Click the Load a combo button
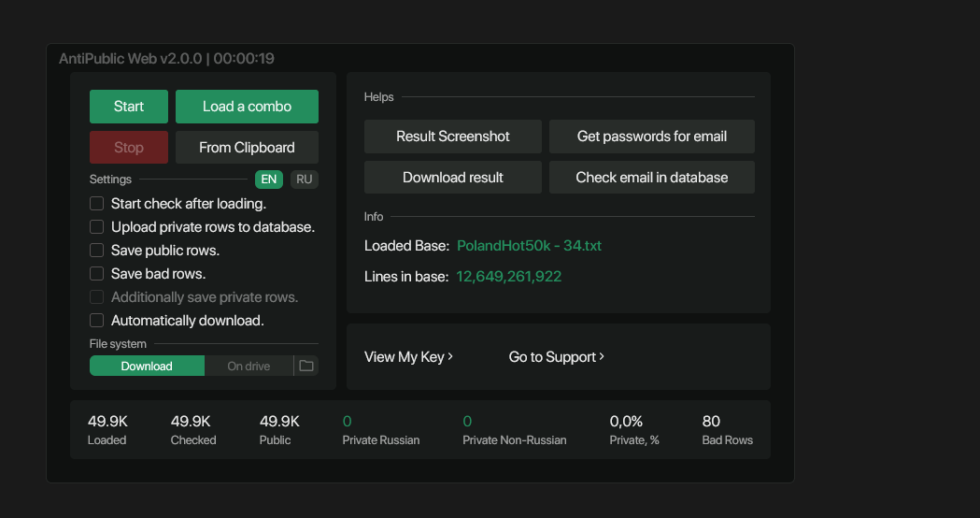 click(x=247, y=107)
